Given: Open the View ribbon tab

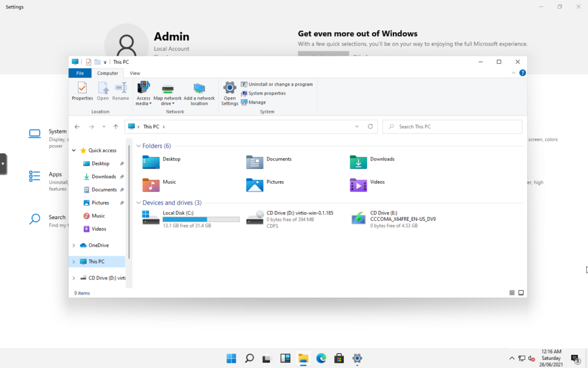Looking at the screenshot, I should (x=135, y=73).
